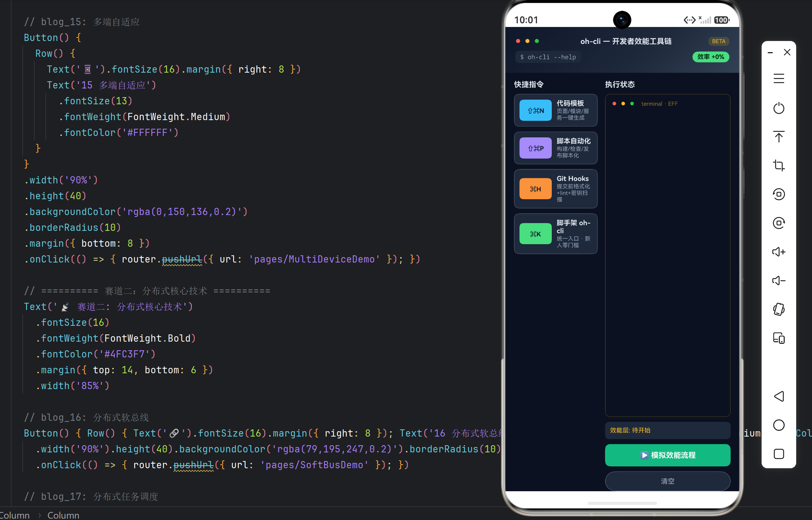This screenshot has height=520, width=812.
Task: Open the 代码模板 command card
Action: click(556, 110)
